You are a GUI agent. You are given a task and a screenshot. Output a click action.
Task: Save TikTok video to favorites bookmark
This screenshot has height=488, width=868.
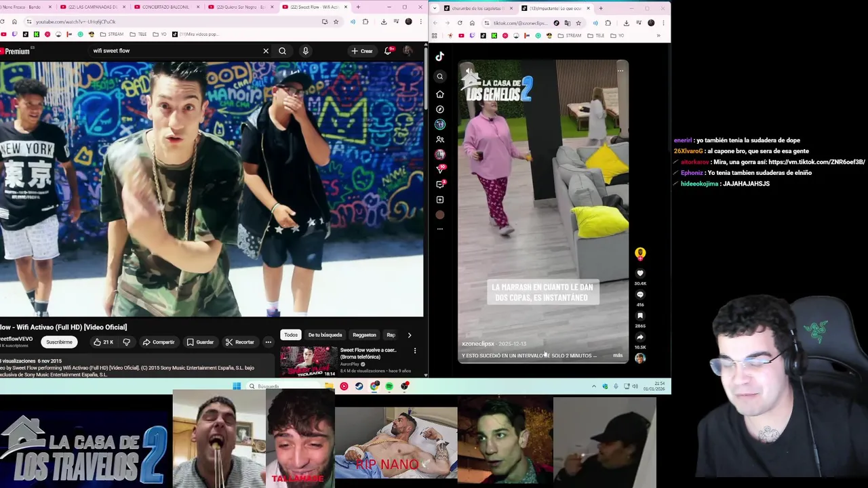tap(639, 316)
